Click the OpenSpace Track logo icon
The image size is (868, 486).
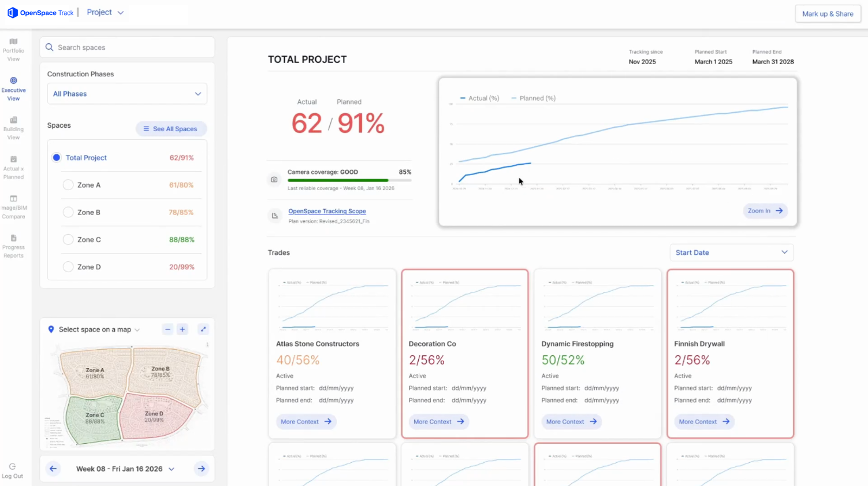pos(12,13)
